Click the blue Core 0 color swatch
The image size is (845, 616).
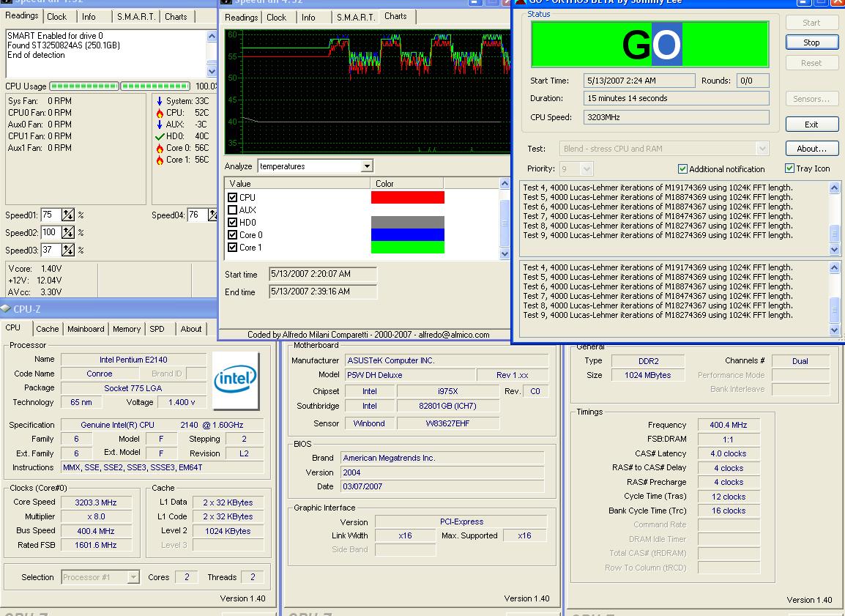click(x=408, y=235)
